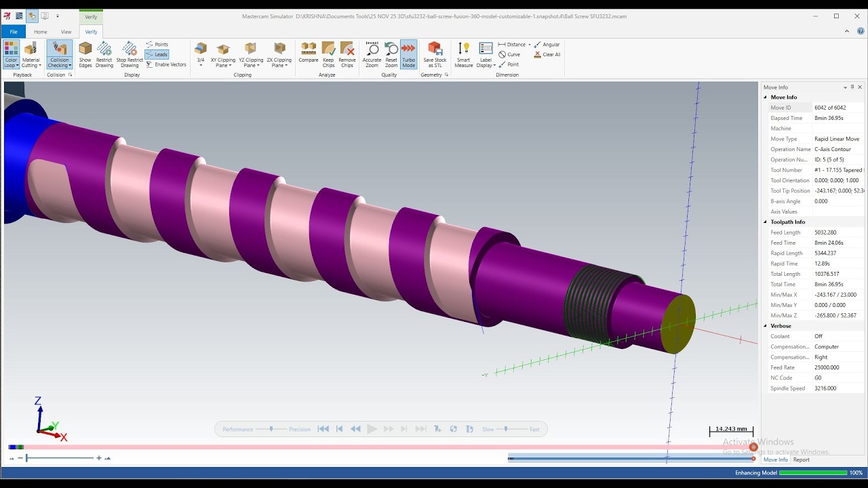Switch to the View tab

(66, 32)
